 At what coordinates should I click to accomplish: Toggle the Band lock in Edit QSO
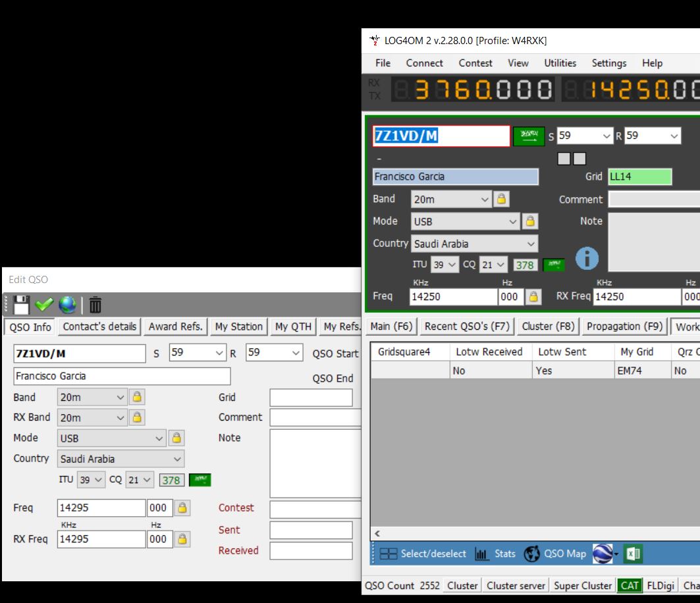click(137, 397)
